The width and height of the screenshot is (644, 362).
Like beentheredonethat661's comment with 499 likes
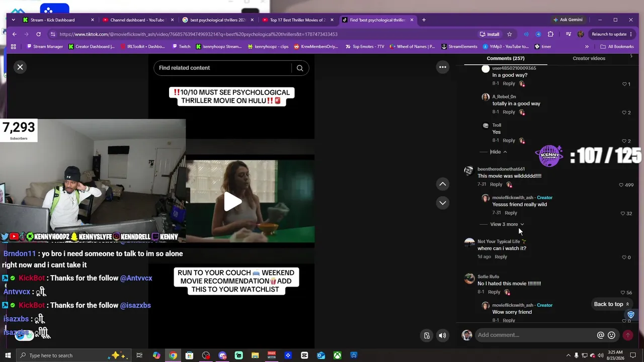[x=621, y=185]
